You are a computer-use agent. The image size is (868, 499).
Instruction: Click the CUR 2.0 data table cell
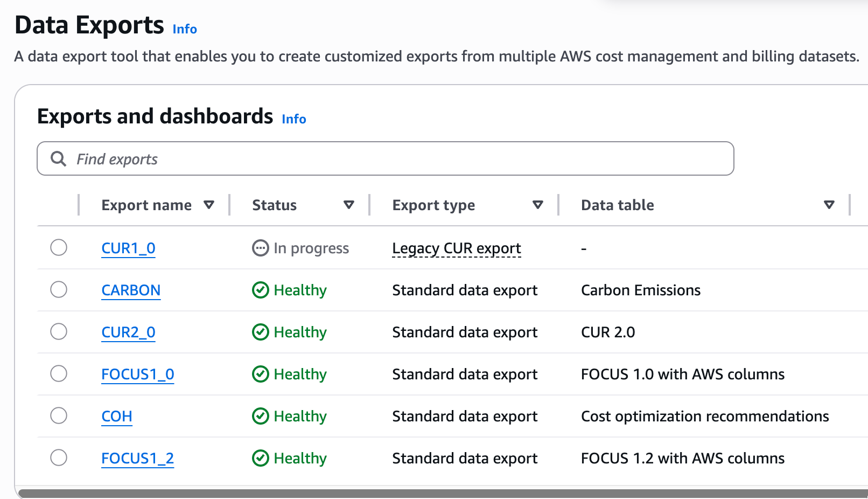click(608, 332)
